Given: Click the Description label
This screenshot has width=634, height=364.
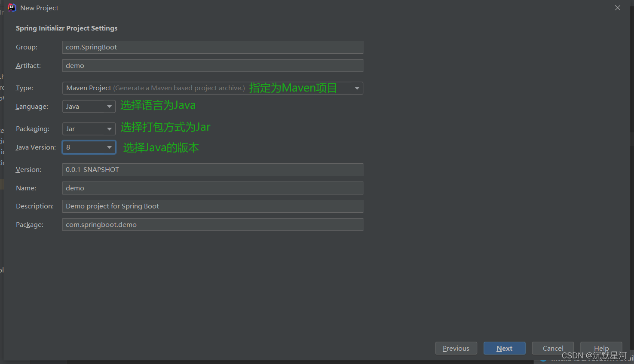Looking at the screenshot, I should coord(35,206).
